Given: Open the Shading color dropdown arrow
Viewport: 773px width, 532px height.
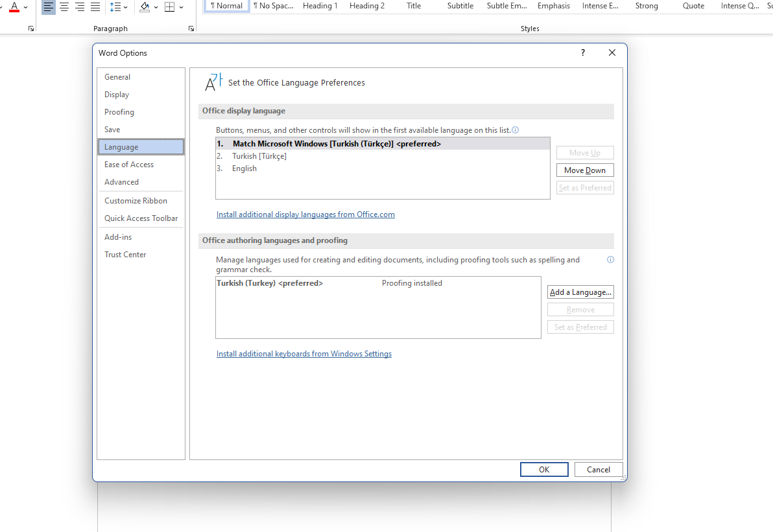Looking at the screenshot, I should coord(156,7).
